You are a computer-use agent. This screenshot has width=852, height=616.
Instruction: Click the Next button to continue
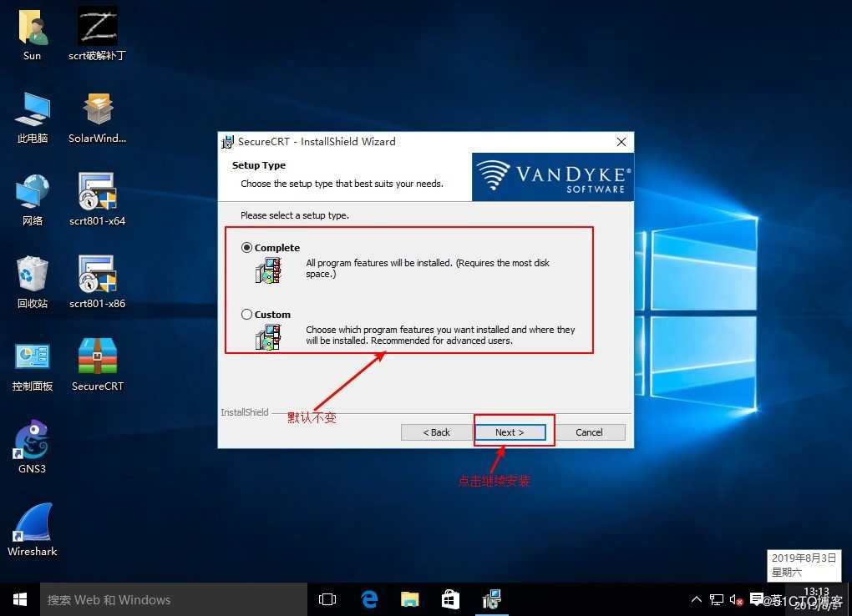coord(510,432)
